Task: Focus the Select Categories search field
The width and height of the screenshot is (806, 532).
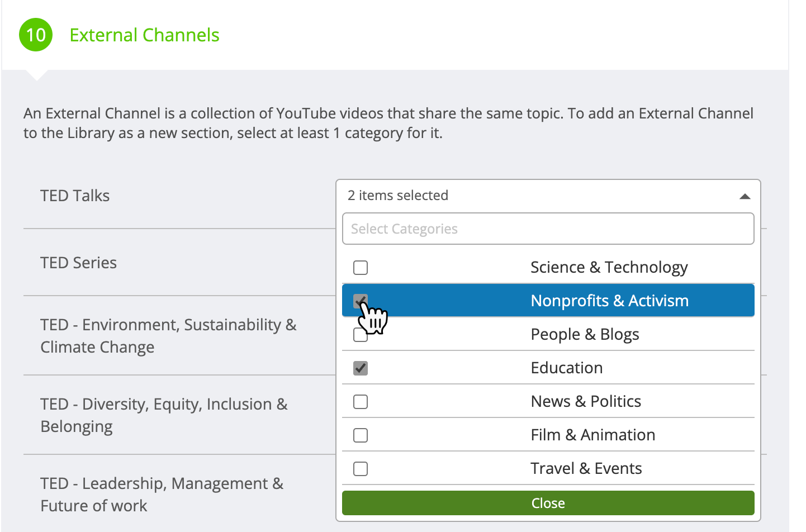Action: [x=548, y=229]
